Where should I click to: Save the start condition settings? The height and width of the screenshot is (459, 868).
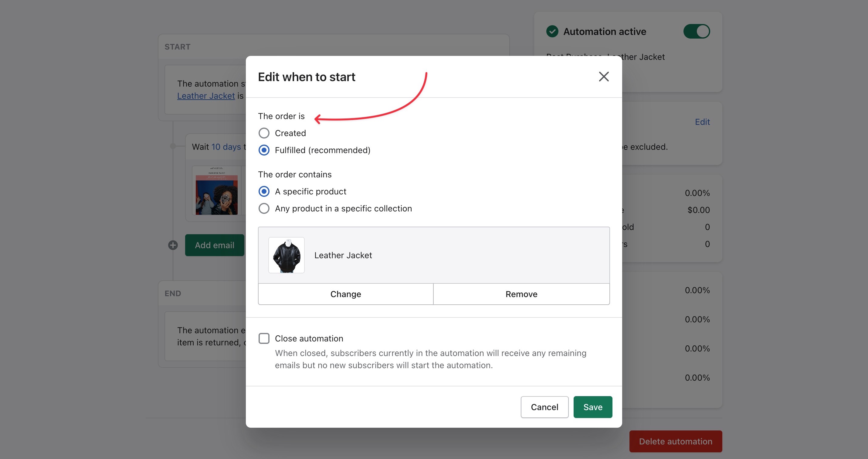[593, 407]
